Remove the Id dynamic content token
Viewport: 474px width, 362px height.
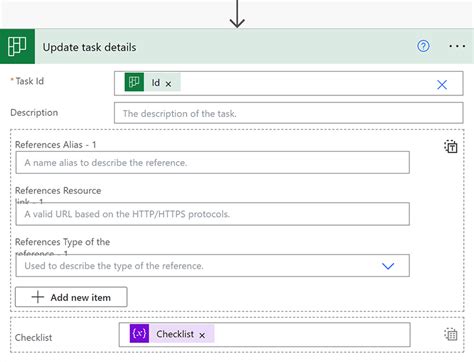coord(168,84)
